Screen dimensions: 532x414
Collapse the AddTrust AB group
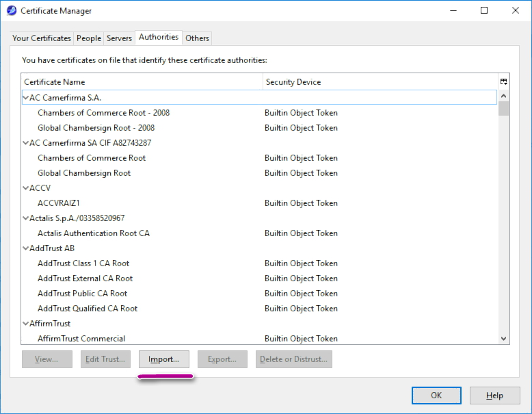pos(26,248)
